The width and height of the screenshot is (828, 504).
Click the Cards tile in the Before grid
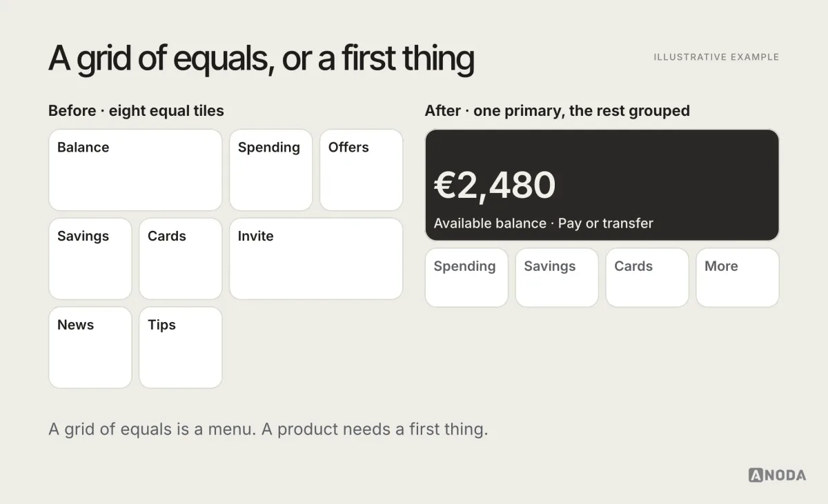[x=180, y=259]
